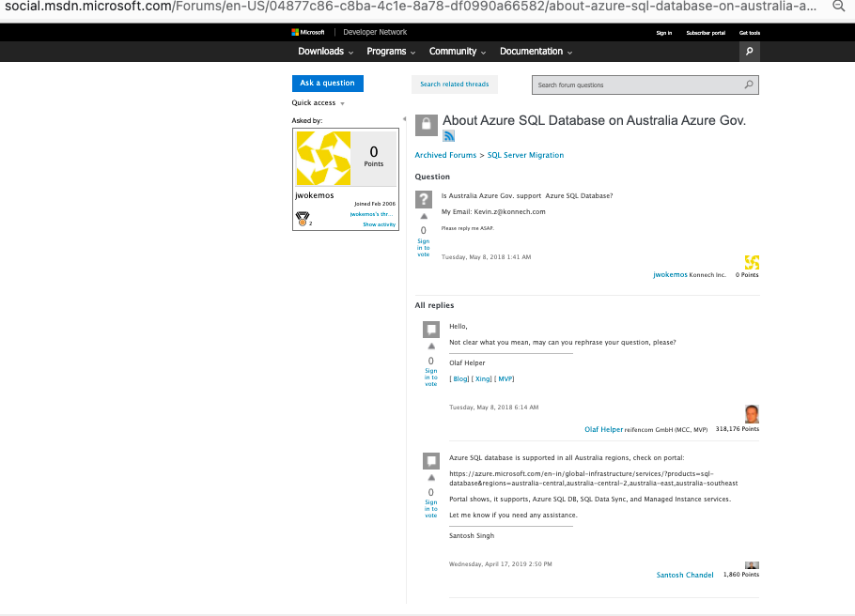Click small jwokemos avatar near question footer
855x616 pixels.
(x=752, y=262)
